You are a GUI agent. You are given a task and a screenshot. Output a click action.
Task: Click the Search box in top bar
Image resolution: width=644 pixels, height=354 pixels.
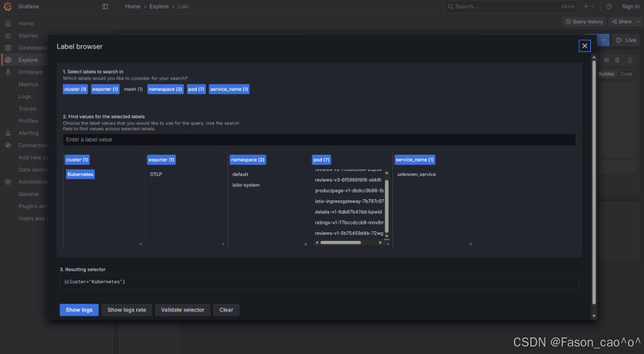point(511,7)
